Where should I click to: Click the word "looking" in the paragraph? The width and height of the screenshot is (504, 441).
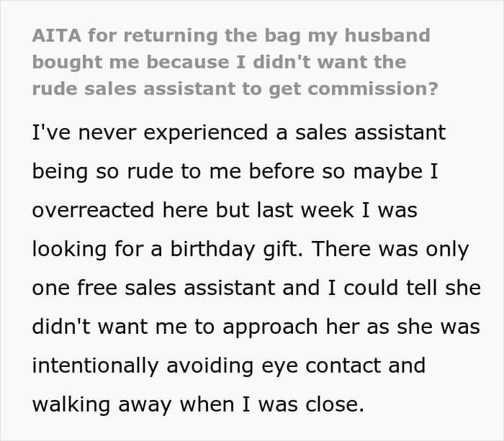click(69, 250)
